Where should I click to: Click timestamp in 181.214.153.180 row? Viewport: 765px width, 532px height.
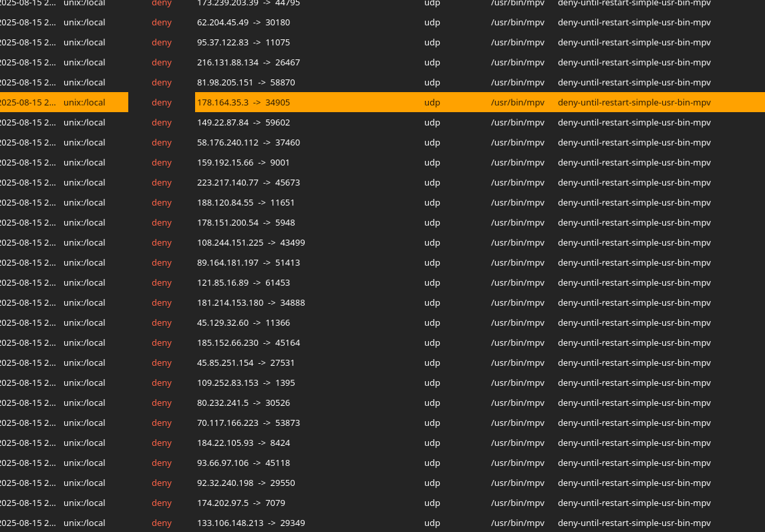point(28,302)
